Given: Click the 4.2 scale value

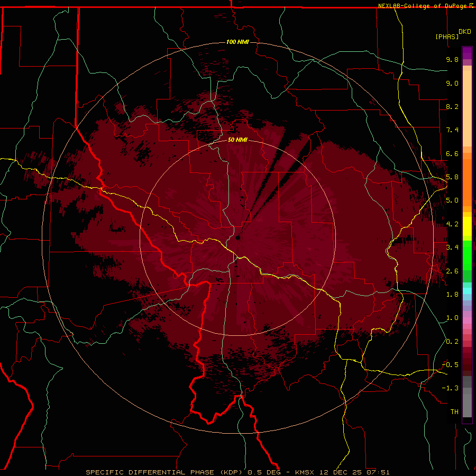Looking at the screenshot, I should (x=452, y=224).
